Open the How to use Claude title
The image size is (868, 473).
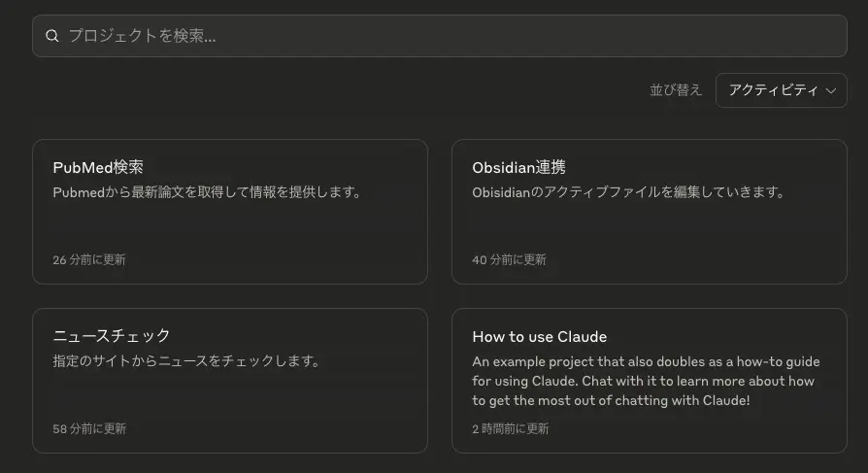[539, 337]
